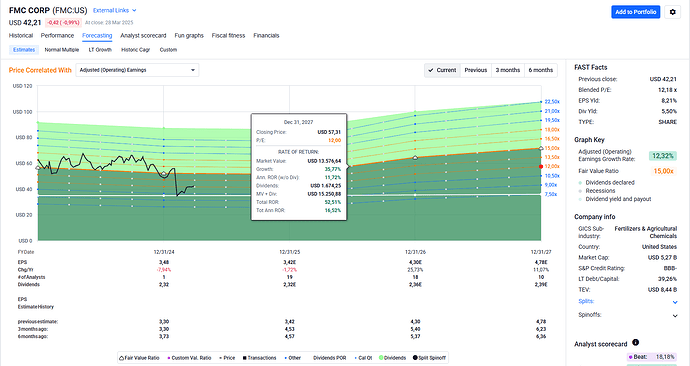Show 6 months estimates view
The image size is (690, 366).
tap(541, 70)
